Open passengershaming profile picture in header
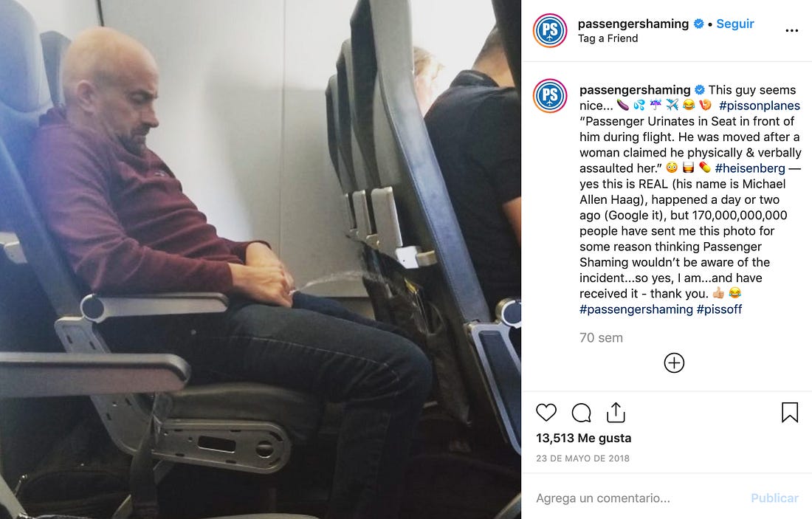The width and height of the screenshot is (812, 519). pyautogui.click(x=549, y=30)
